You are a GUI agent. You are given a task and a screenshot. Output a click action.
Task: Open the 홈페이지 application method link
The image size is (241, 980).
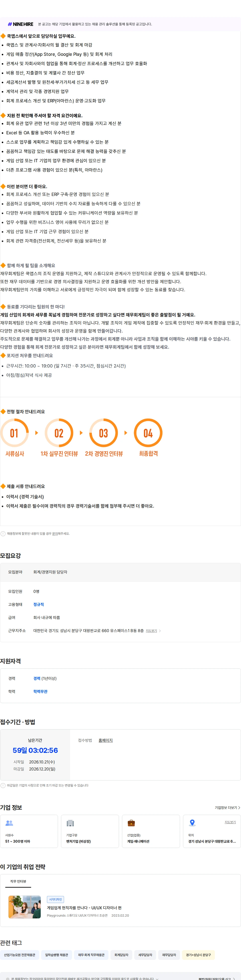[105, 740]
